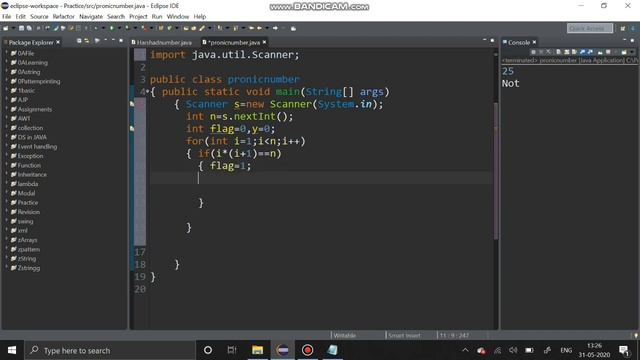Click Display Selected Console icon
This screenshot has height=360, width=640.
coord(608,52)
